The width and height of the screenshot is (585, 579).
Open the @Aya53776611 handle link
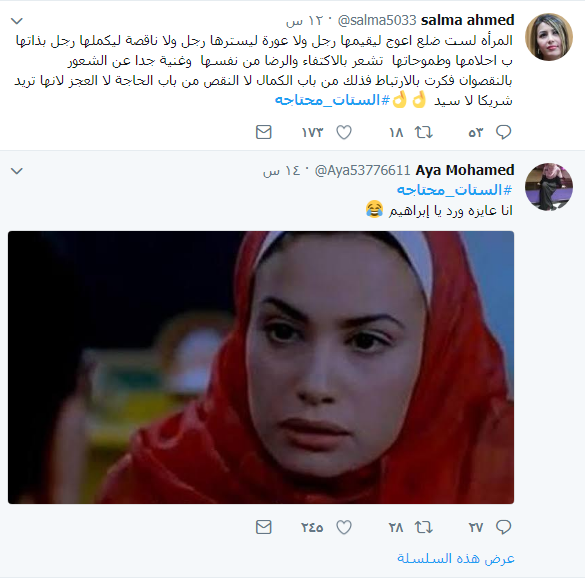[362, 170]
